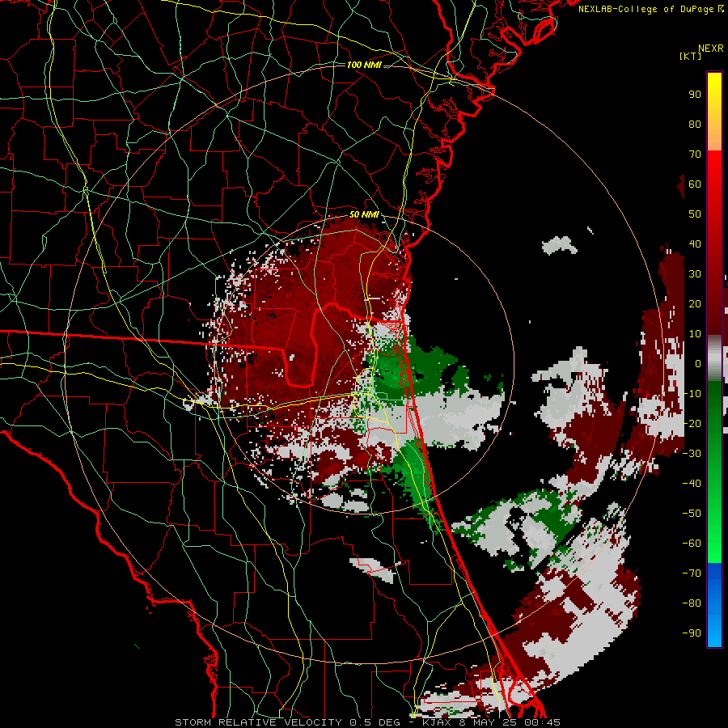The height and width of the screenshot is (728, 728).
Task: Click the -30 value on the velocity scale
Action: 692,454
